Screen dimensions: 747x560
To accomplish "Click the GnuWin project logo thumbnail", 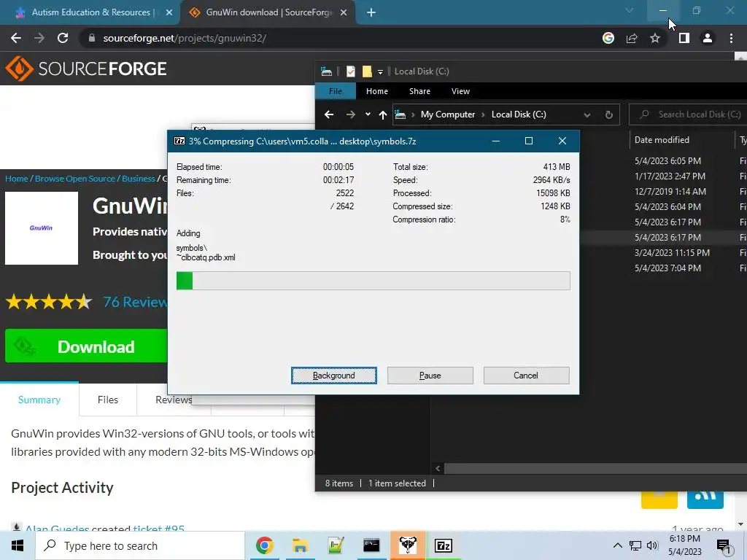I will coord(42,228).
